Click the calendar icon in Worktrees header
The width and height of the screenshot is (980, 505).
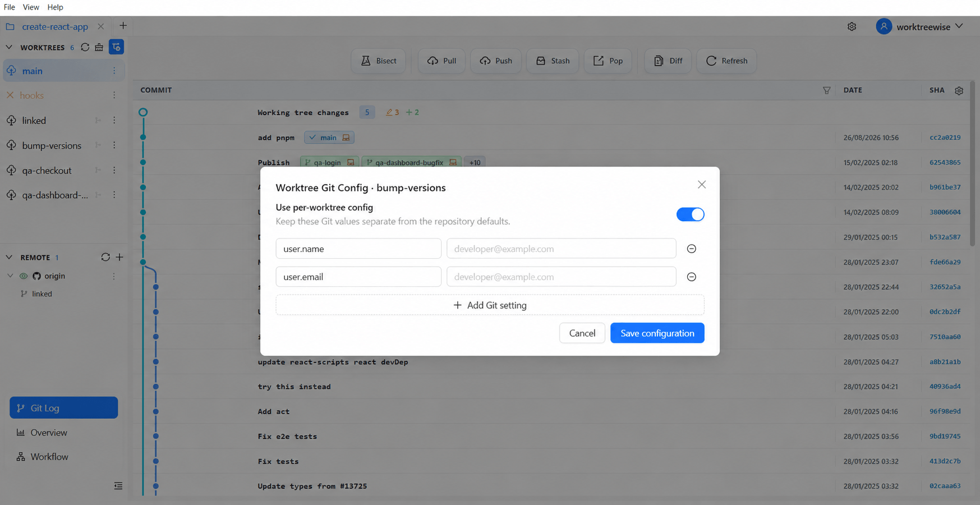point(99,47)
